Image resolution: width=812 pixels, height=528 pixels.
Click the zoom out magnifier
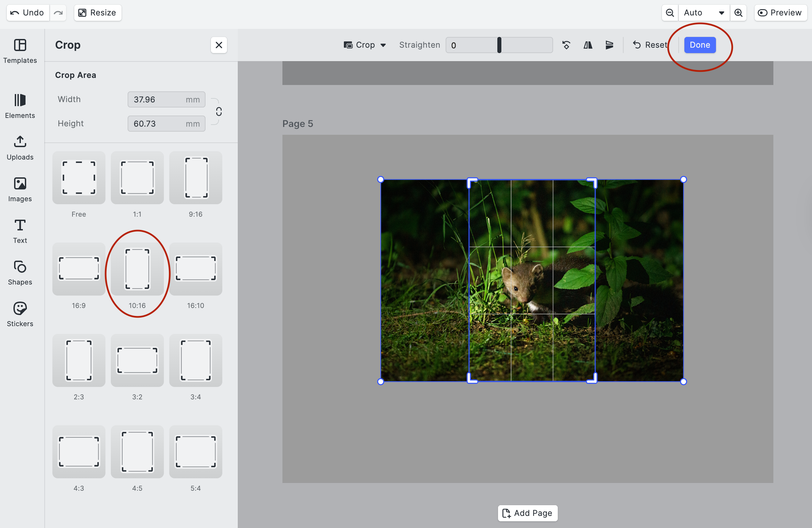coord(669,13)
